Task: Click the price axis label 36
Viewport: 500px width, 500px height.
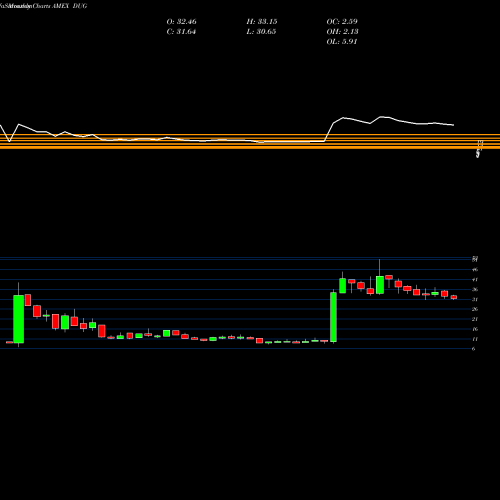Action: (475, 290)
